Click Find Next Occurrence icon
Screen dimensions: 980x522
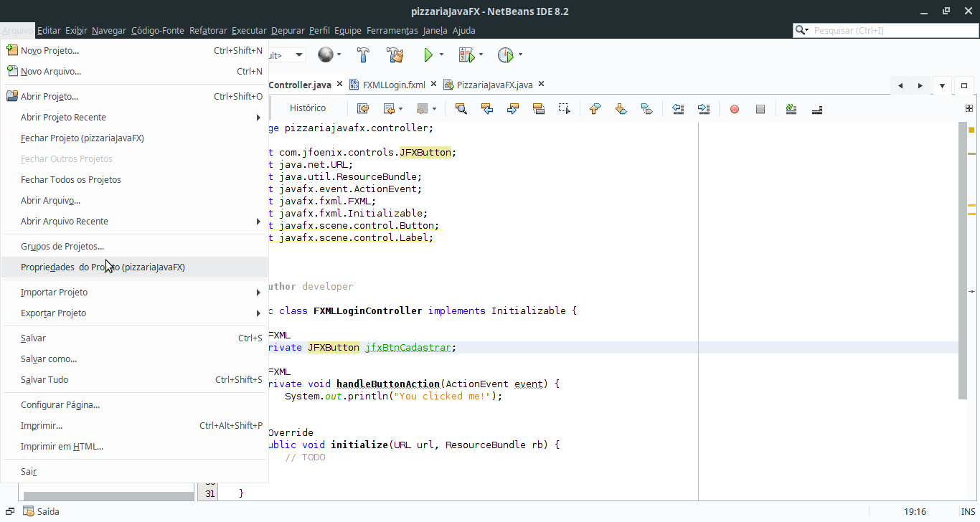[x=513, y=109]
